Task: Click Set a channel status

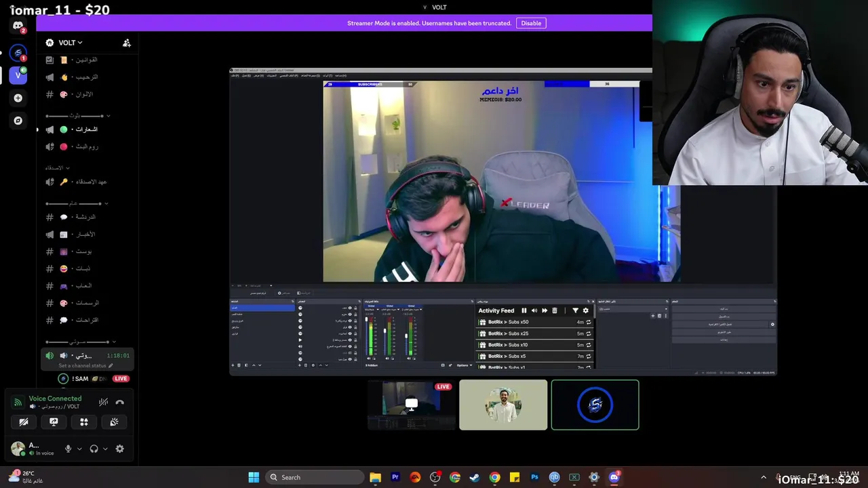Action: pos(85,366)
